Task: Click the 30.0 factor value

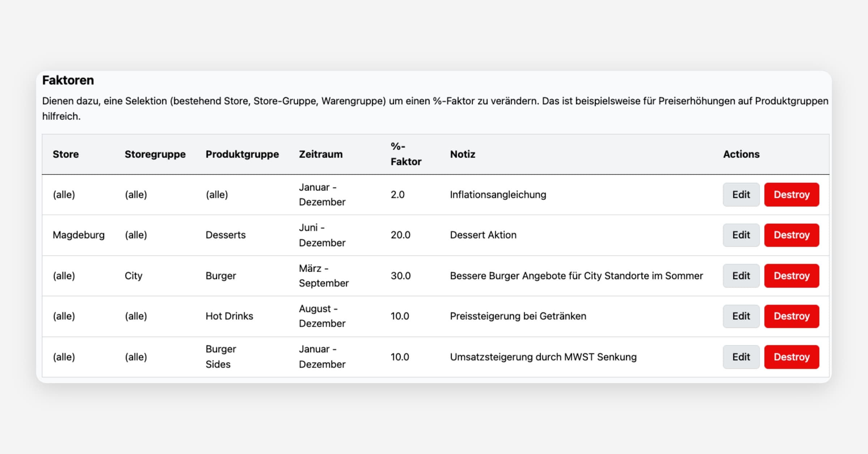Action: pos(400,276)
